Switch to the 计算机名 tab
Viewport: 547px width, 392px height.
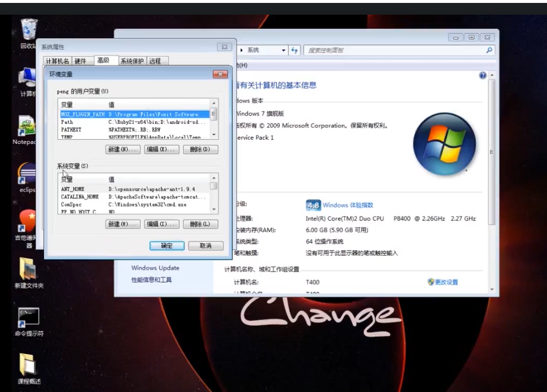click(x=57, y=61)
